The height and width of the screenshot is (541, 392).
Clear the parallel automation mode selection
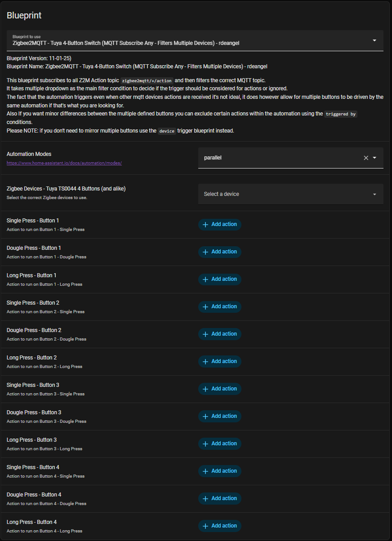[366, 158]
